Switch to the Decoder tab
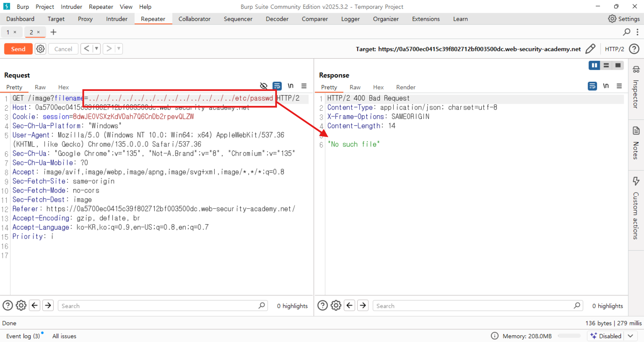The height and width of the screenshot is (342, 644). (x=277, y=19)
